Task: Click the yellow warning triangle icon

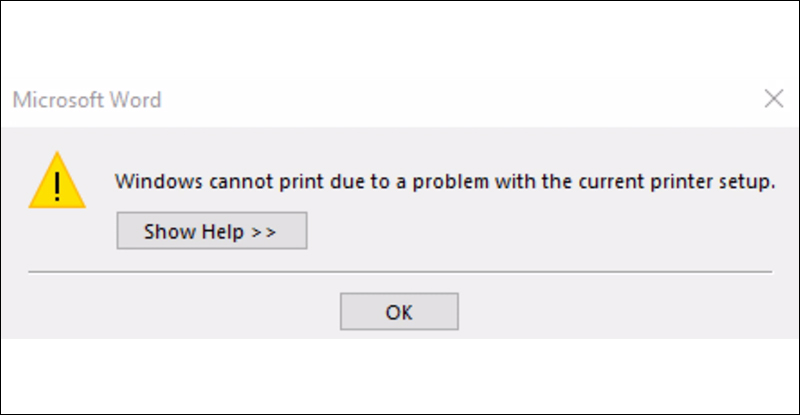Action: 57,181
